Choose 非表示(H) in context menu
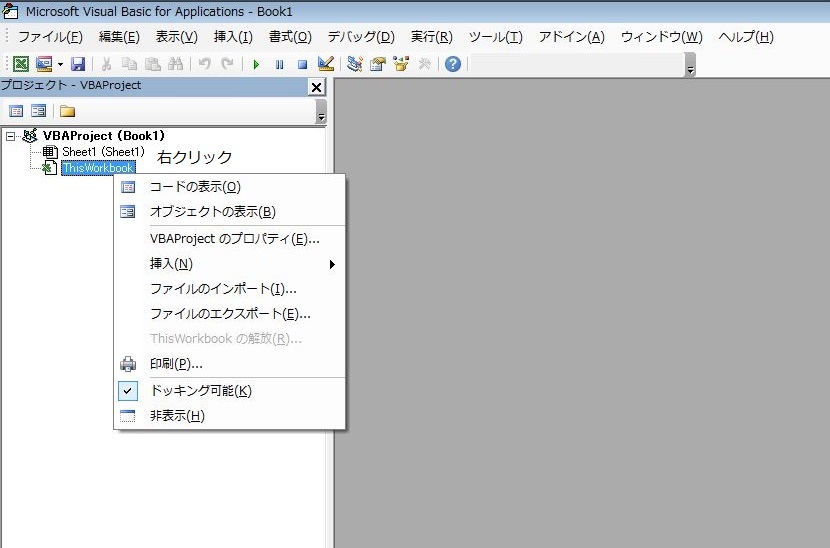 point(230,416)
